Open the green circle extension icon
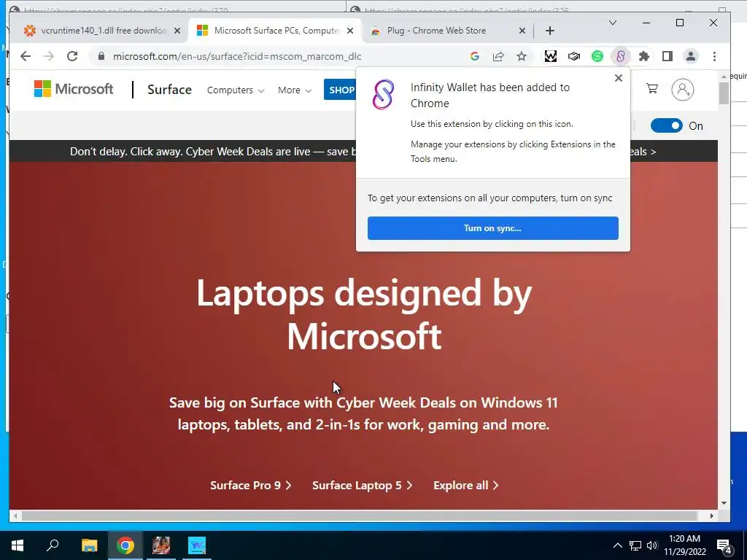The image size is (747, 560). click(597, 56)
